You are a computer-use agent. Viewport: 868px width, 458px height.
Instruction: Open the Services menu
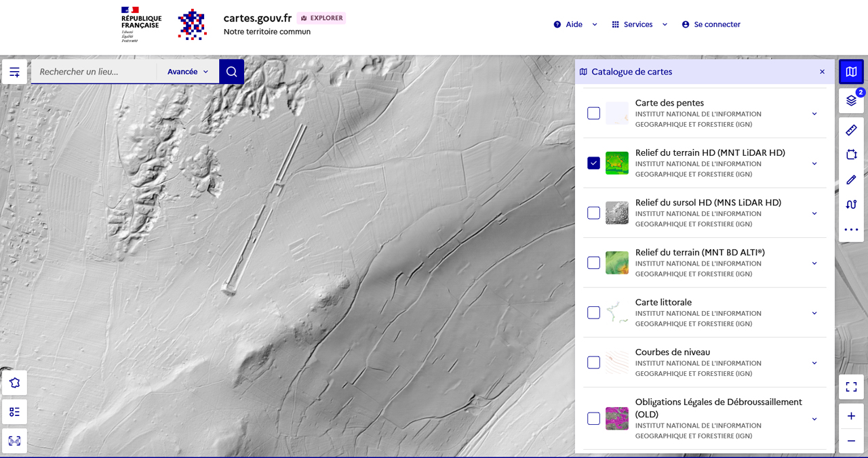(x=639, y=24)
